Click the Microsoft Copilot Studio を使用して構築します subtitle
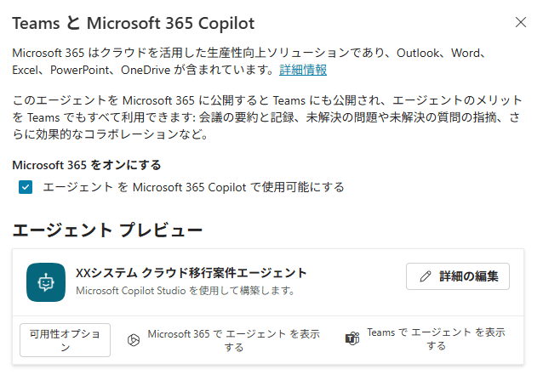The width and height of the screenshot is (543, 392). pyautogui.click(x=185, y=291)
